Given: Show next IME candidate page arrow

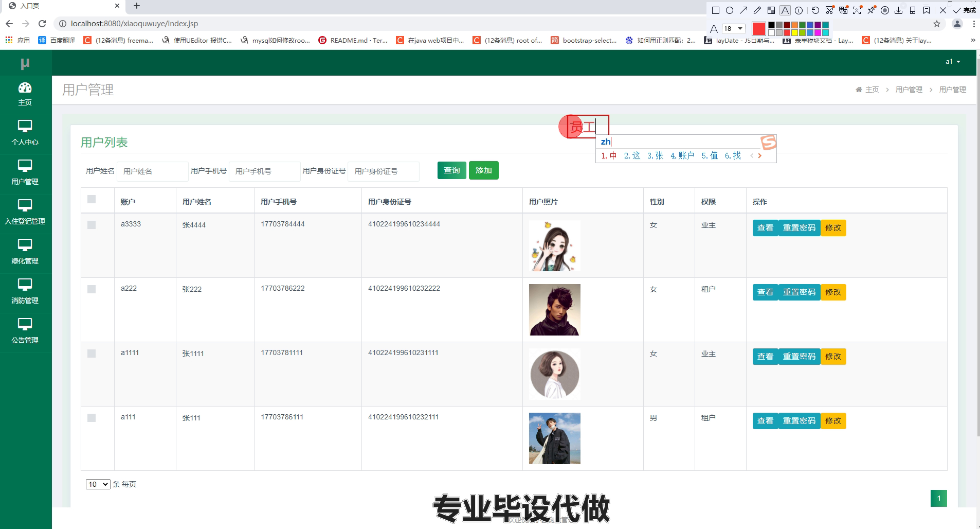Looking at the screenshot, I should (x=760, y=155).
